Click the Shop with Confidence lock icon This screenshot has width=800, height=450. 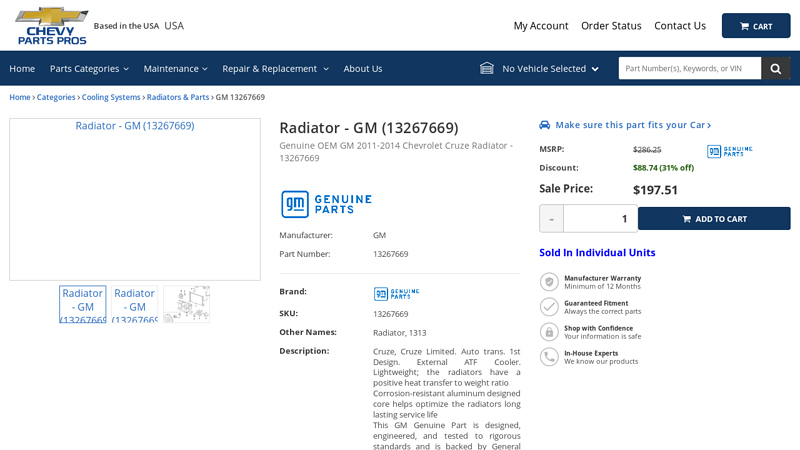(x=549, y=332)
